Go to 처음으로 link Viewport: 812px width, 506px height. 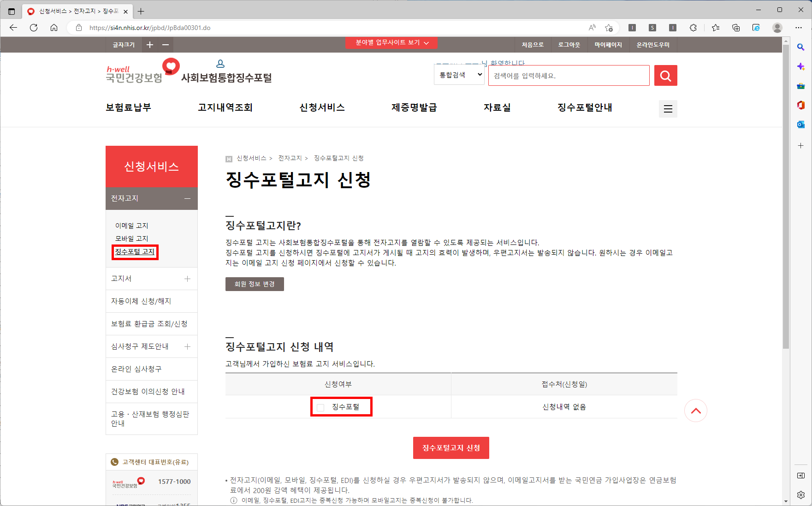point(533,45)
